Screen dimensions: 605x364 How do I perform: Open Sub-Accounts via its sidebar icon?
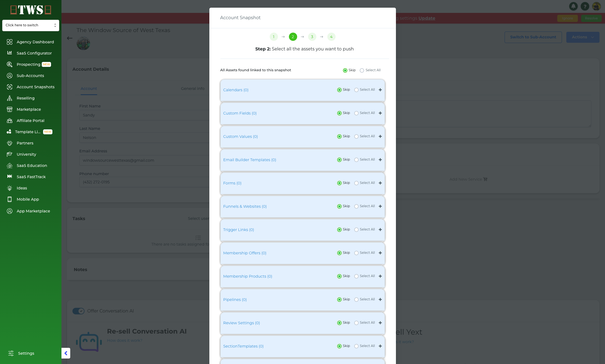[10, 76]
